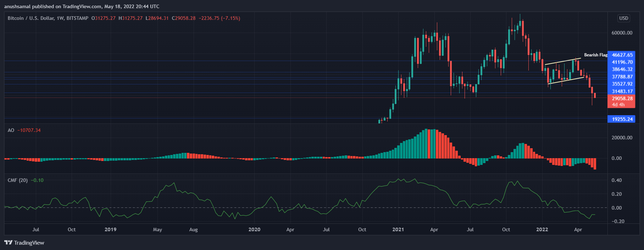Click the 46627.65 price level label
This screenshot has width=644, height=250.
[622, 55]
